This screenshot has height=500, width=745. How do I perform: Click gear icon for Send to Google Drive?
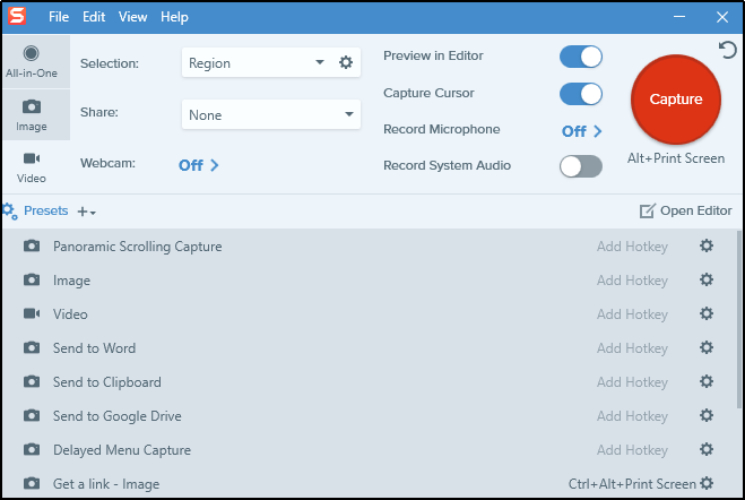tap(706, 416)
